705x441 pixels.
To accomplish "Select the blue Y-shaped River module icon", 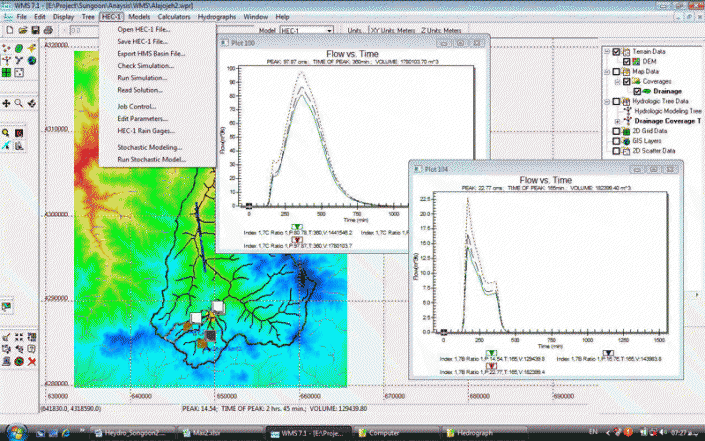I will (x=19, y=60).
